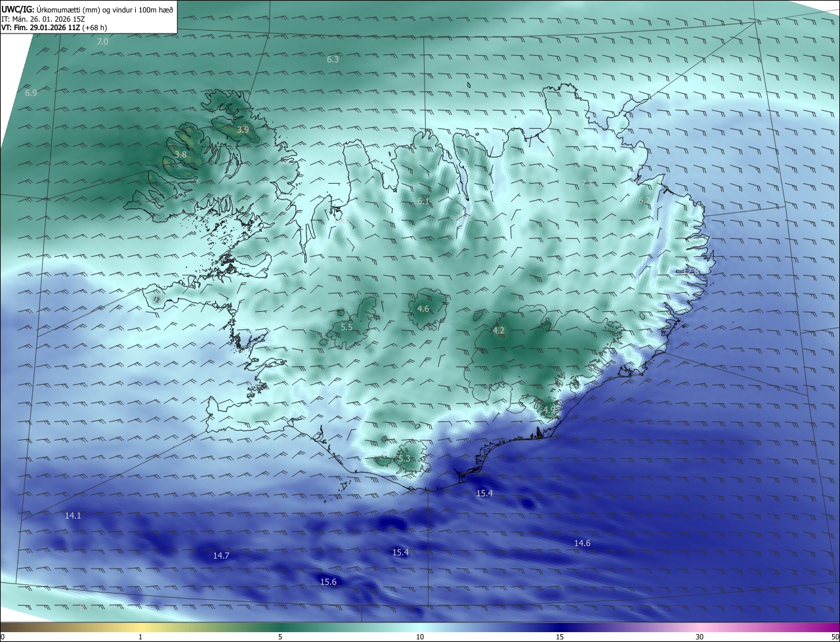
Task: Click the colorbar tick labeled 0
Action: click(x=3, y=637)
